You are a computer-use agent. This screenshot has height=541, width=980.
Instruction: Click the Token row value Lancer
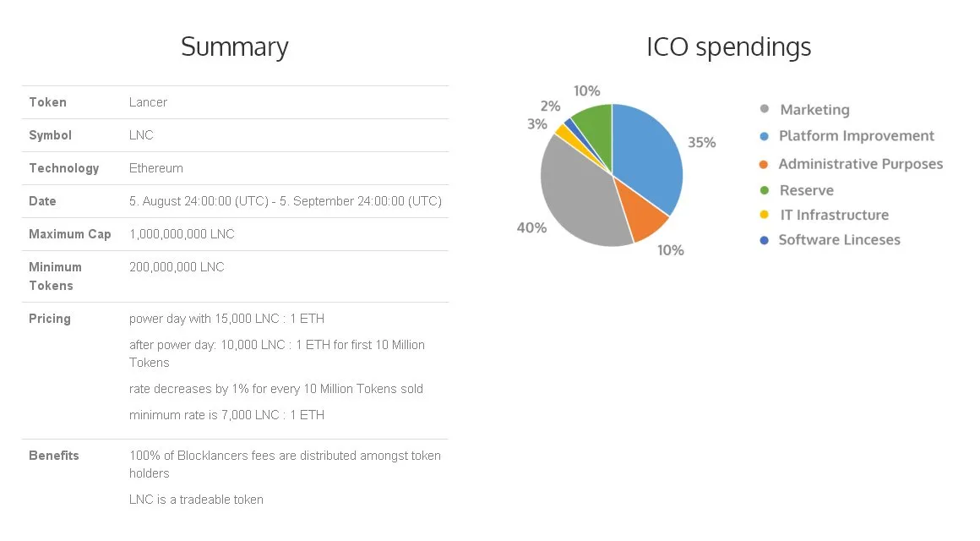pyautogui.click(x=148, y=102)
